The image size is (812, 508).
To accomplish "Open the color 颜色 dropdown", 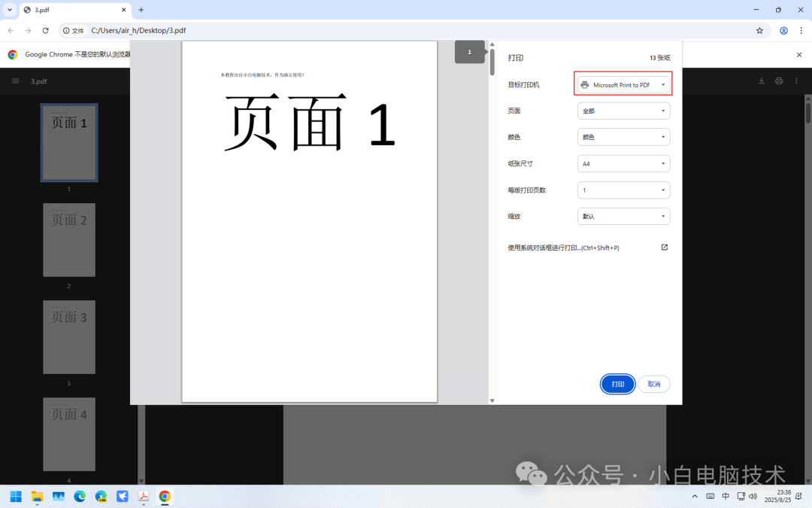I will click(623, 137).
